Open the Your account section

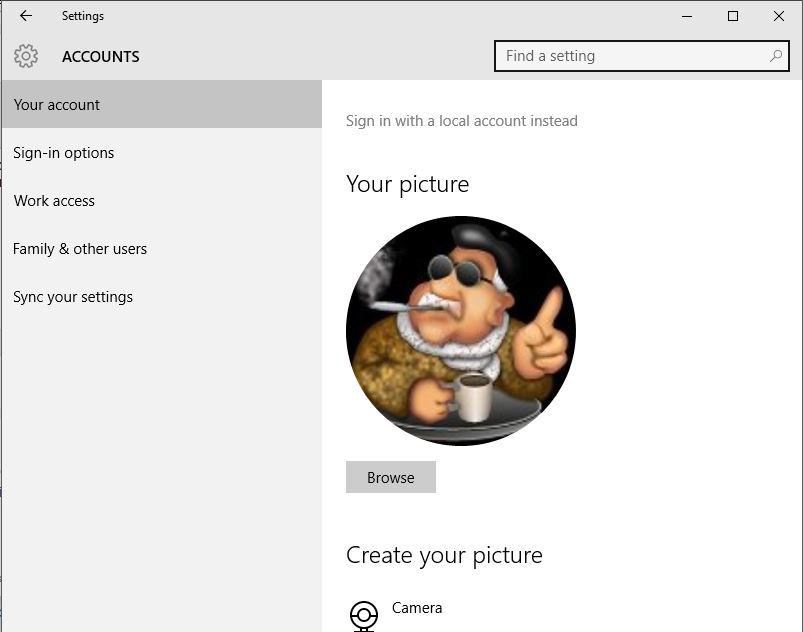162,104
